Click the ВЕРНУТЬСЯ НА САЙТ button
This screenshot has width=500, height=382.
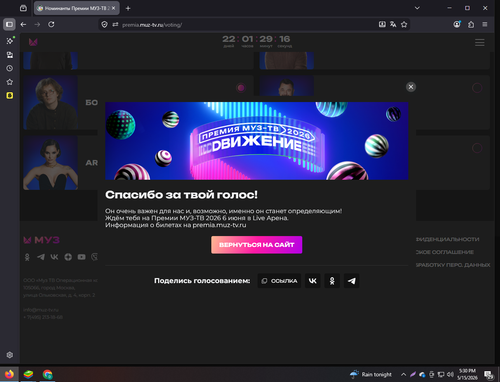pyautogui.click(x=256, y=245)
